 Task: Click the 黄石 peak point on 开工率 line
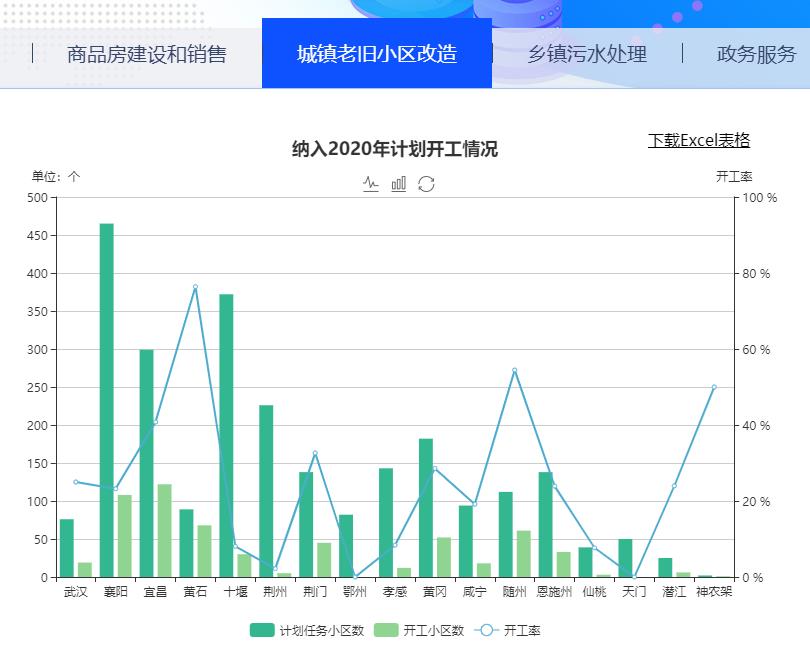tap(195, 287)
